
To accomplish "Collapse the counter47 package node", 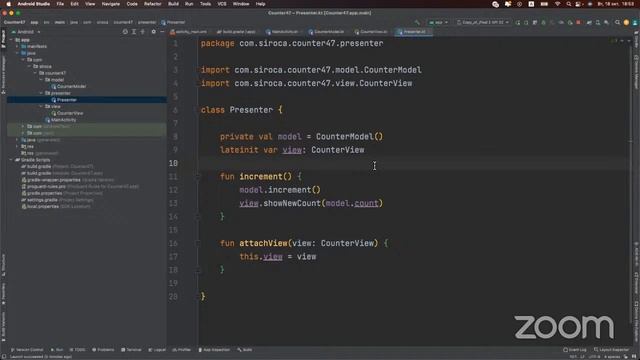I will (x=35, y=73).
